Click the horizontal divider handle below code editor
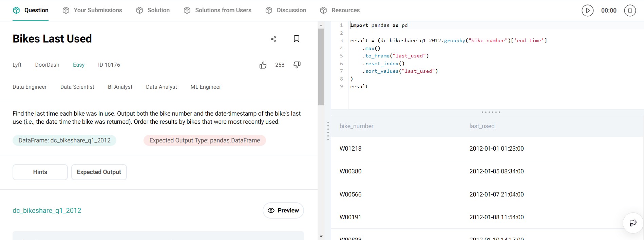Image resolution: width=644 pixels, height=240 pixels. click(x=491, y=112)
